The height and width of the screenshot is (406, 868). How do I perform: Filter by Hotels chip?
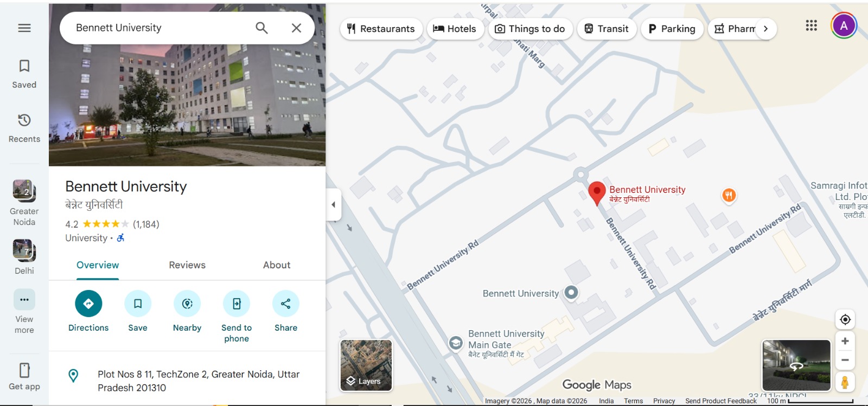(455, 29)
